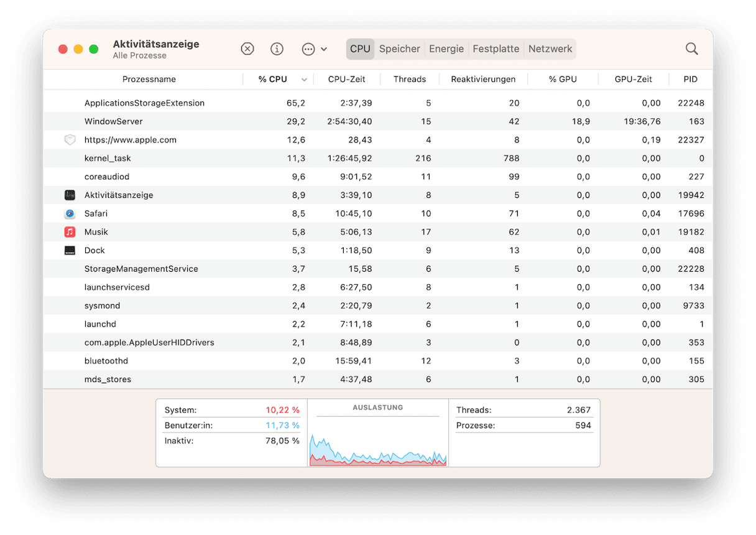
Task: Open the Festplatte tab
Action: [496, 49]
